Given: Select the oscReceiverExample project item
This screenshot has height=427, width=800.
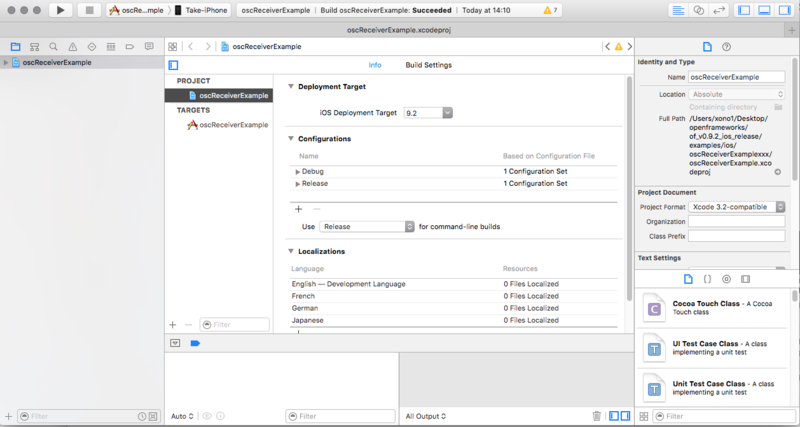Looking at the screenshot, I should point(219,95).
